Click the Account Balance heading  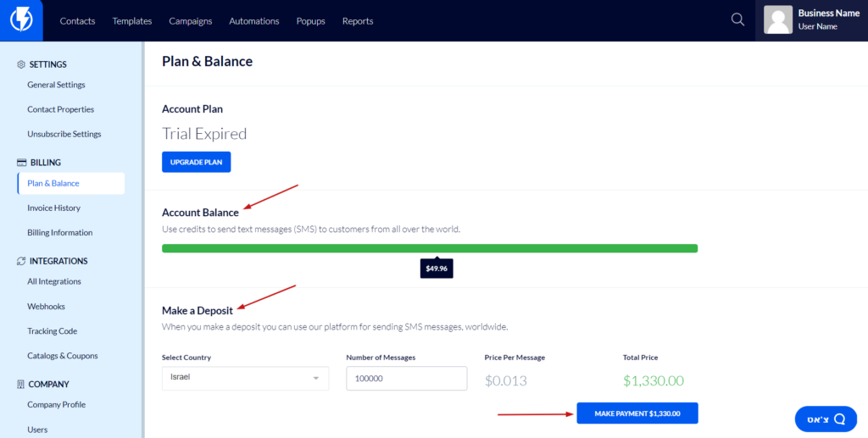click(x=200, y=213)
